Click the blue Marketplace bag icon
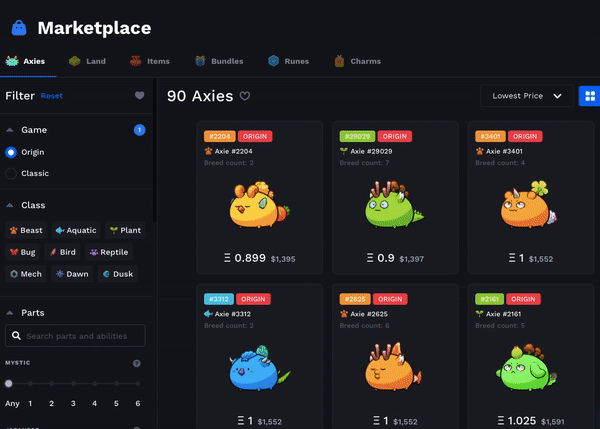 (x=19, y=28)
